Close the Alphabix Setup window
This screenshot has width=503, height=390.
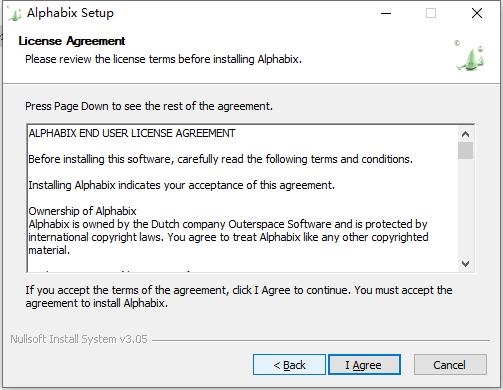coord(477,13)
